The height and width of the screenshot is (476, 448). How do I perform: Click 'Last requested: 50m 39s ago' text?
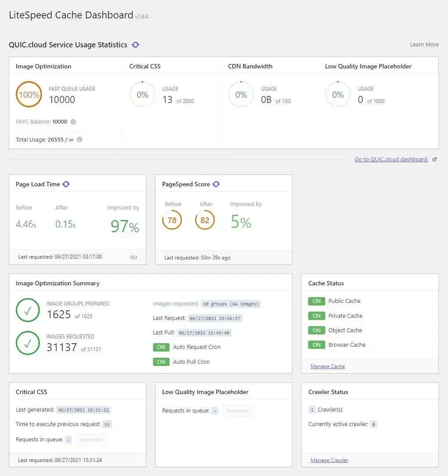pos(197,258)
